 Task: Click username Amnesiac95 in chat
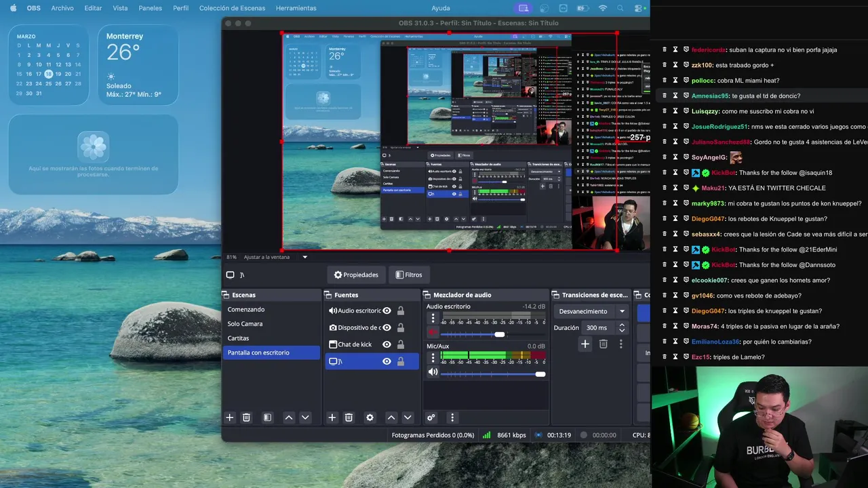(x=710, y=96)
